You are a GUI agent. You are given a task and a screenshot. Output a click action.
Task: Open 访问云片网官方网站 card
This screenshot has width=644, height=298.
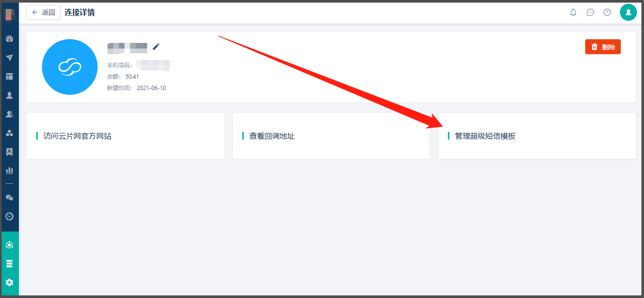coord(125,136)
